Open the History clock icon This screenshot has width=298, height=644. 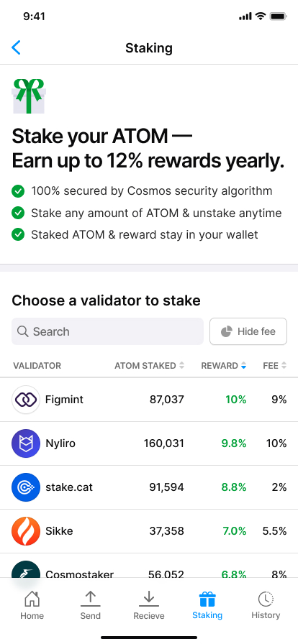[x=266, y=599]
